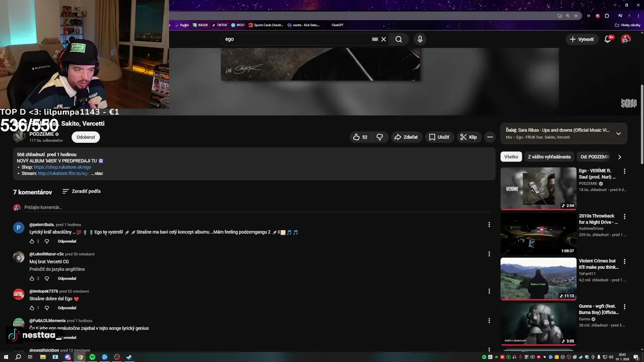Expand the Ďalej mix playlist chevron

(618, 134)
